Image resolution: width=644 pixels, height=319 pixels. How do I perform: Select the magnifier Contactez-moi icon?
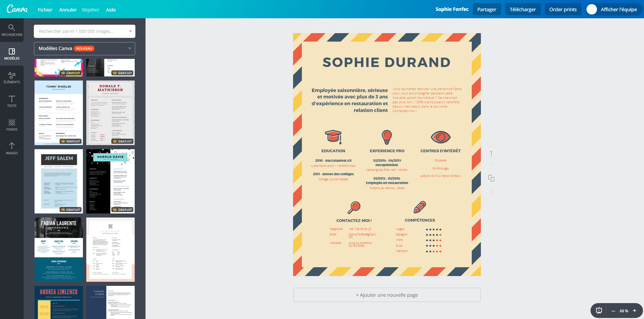click(x=354, y=207)
